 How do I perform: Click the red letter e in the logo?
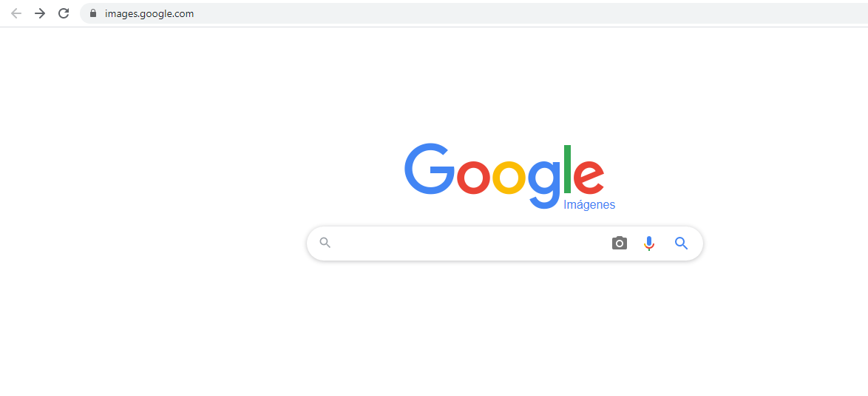coord(589,177)
